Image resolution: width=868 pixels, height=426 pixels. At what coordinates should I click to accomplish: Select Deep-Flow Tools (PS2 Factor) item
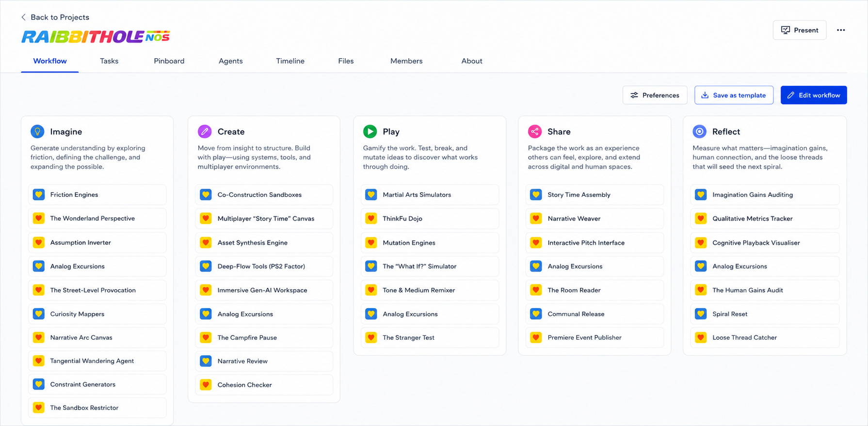click(264, 266)
